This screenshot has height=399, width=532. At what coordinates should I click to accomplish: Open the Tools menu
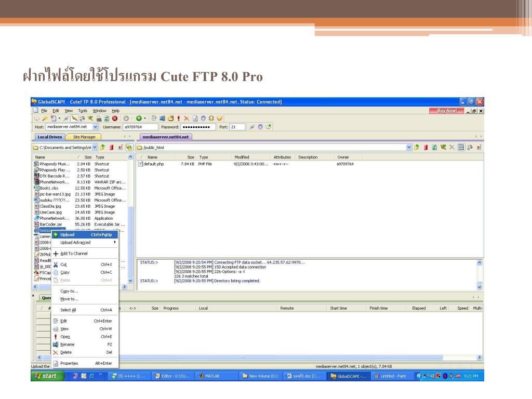click(83, 111)
